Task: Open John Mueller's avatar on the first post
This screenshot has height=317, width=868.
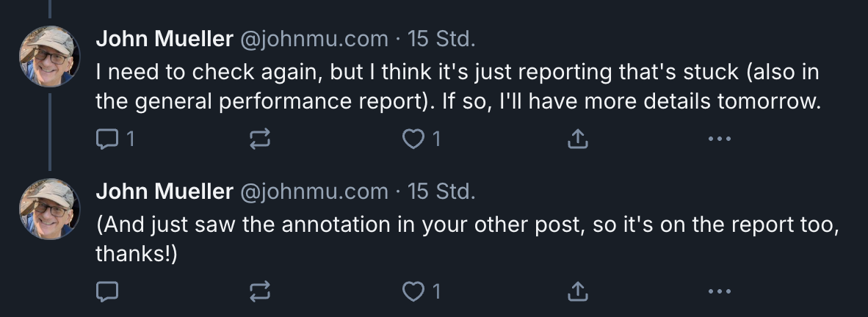Action: (50, 56)
